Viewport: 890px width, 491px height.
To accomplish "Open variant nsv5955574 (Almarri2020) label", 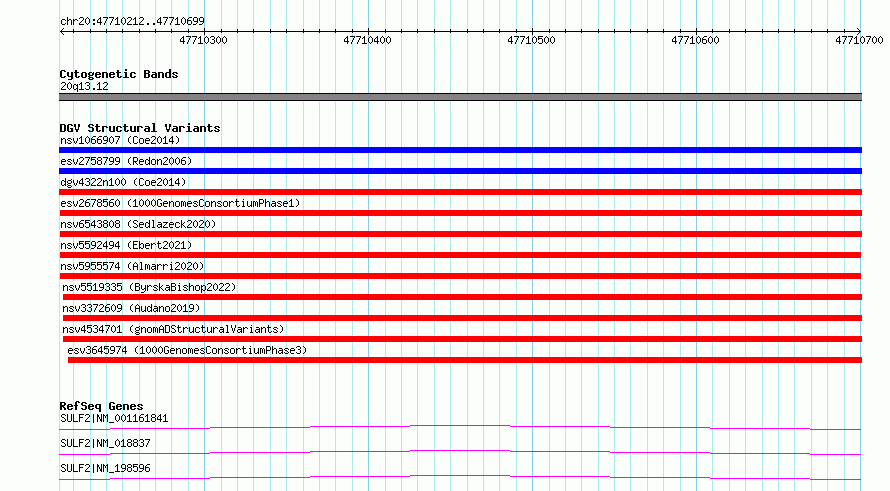I will point(132,266).
